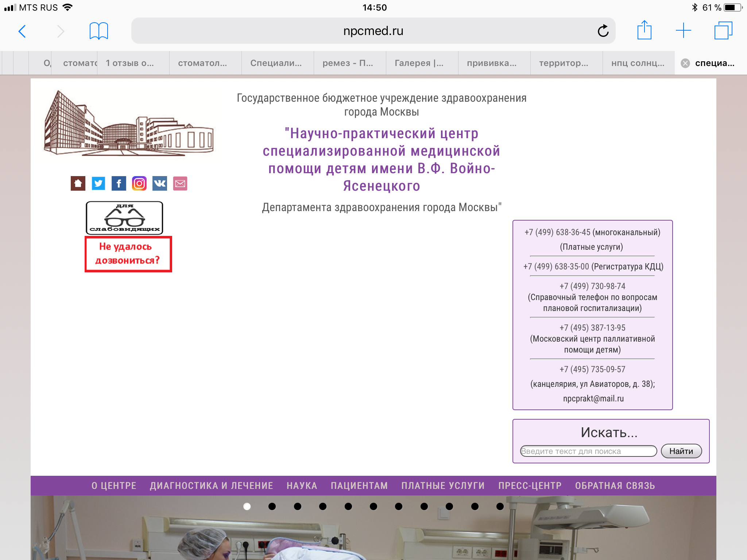Reload the page with refresh icon
Viewport: 747px width, 560px height.
(x=603, y=31)
